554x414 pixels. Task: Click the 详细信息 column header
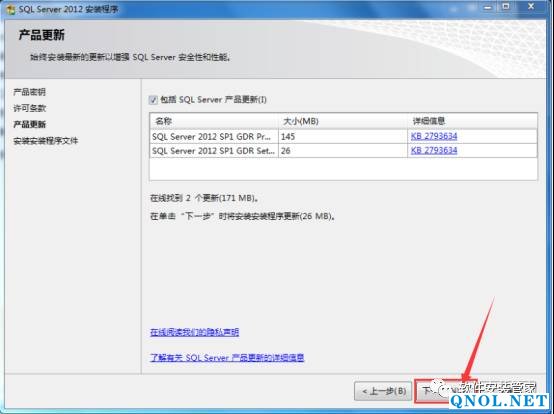point(472,121)
